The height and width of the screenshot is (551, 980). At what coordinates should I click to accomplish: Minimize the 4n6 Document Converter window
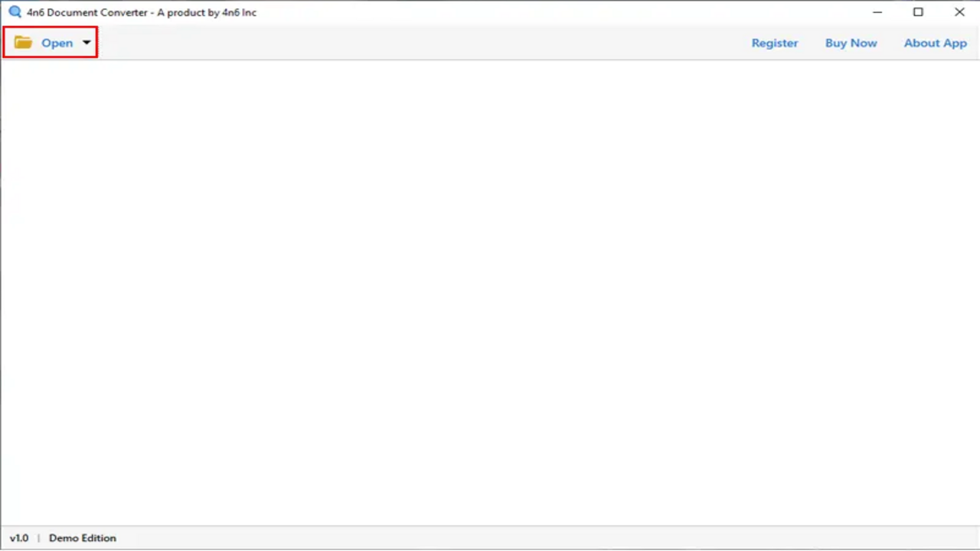[877, 12]
